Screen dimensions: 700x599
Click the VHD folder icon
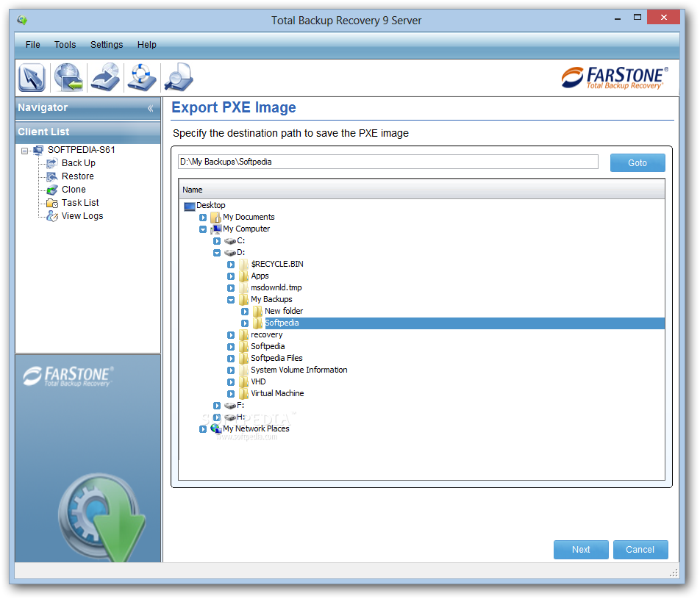(x=244, y=382)
